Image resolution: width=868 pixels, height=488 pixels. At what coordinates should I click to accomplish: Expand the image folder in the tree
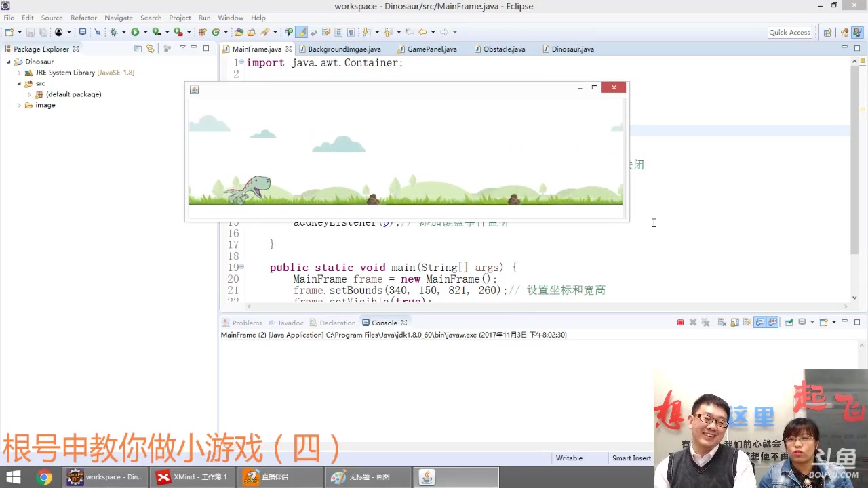click(x=19, y=106)
